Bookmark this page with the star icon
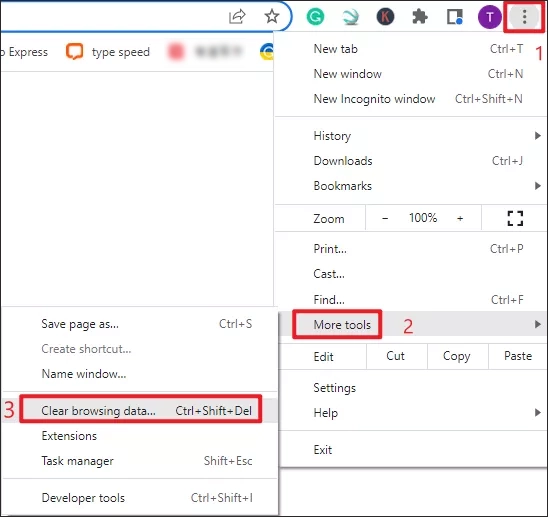The image size is (548, 517). click(272, 16)
